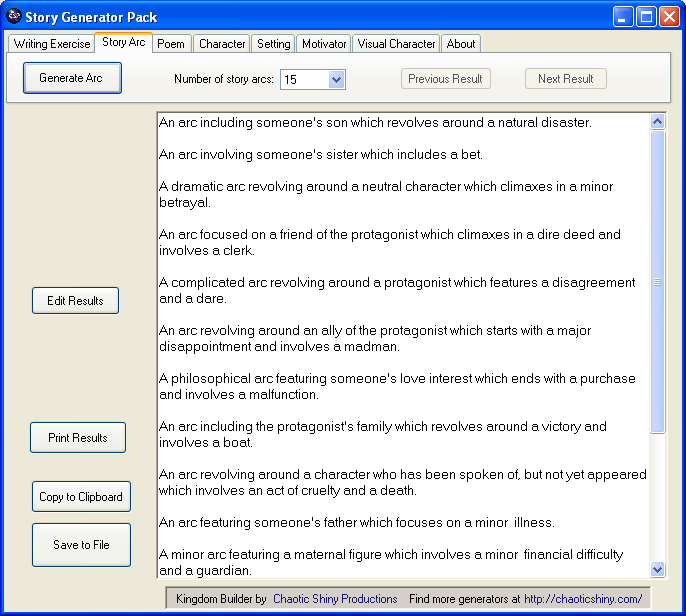Click the 'minor arc' maternal figure paragraph
The height and width of the screenshot is (616, 686).
(391, 562)
